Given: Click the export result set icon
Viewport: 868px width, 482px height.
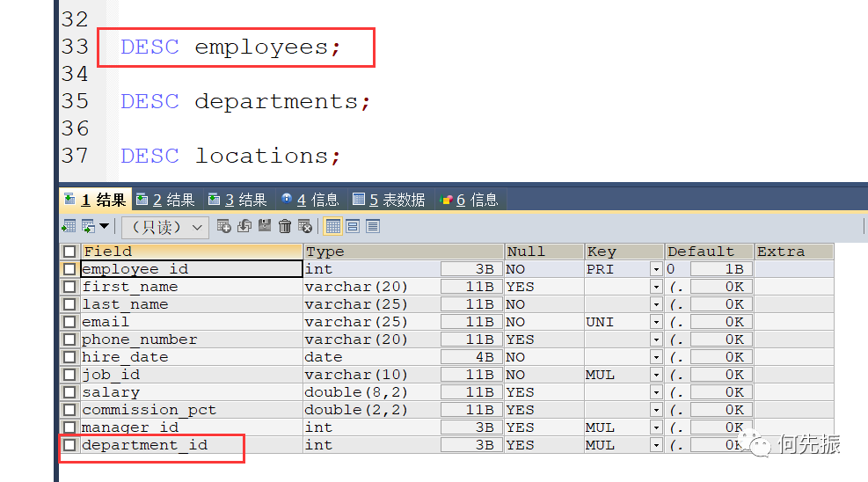Looking at the screenshot, I should [69, 226].
